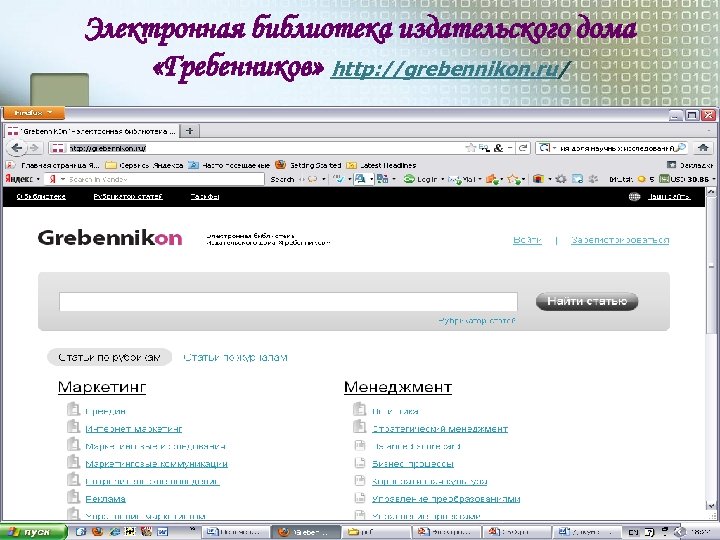The image size is (720, 540).
Task: Open the Стратегический менеджмент articles link
Action: coord(440,428)
